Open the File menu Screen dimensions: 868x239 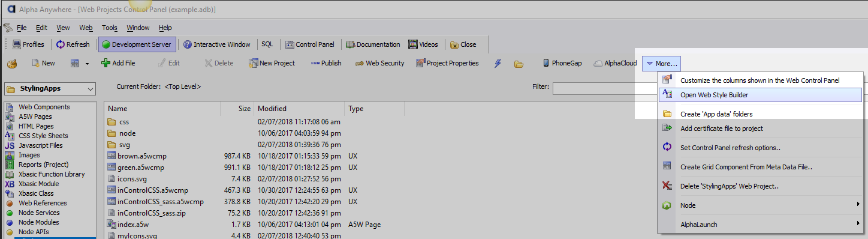22,28
